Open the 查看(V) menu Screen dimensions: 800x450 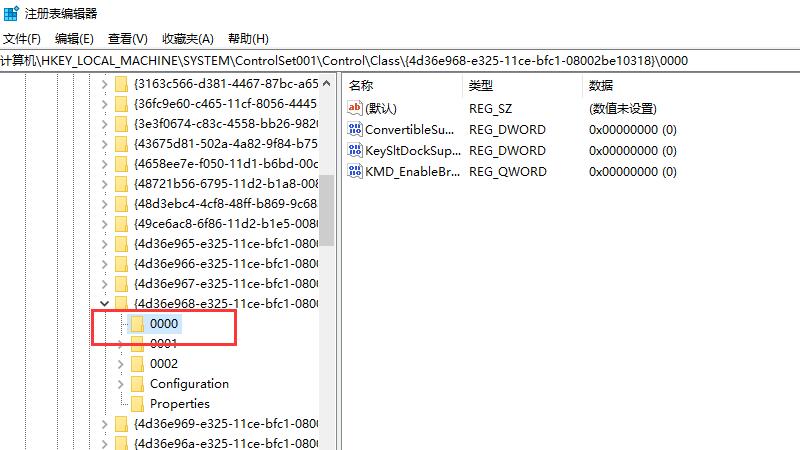click(127, 38)
